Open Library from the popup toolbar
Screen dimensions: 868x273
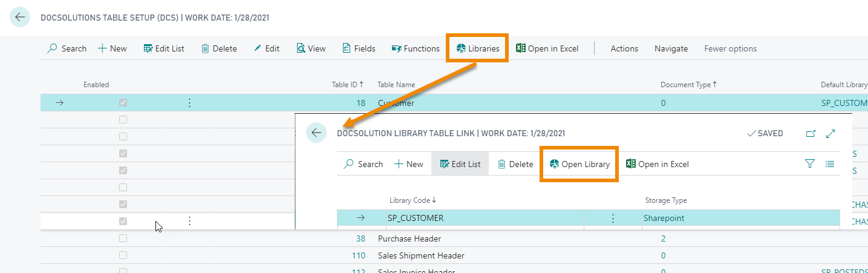579,164
